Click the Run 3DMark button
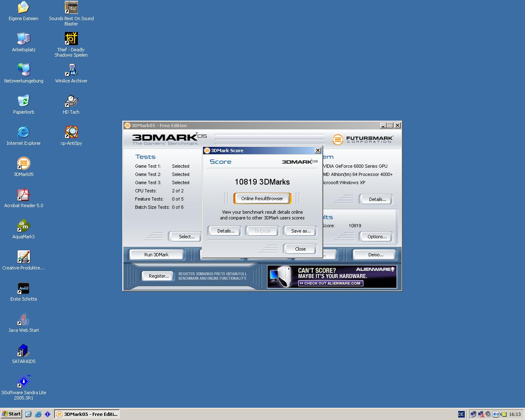The width and height of the screenshot is (525, 420). pyautogui.click(x=156, y=255)
